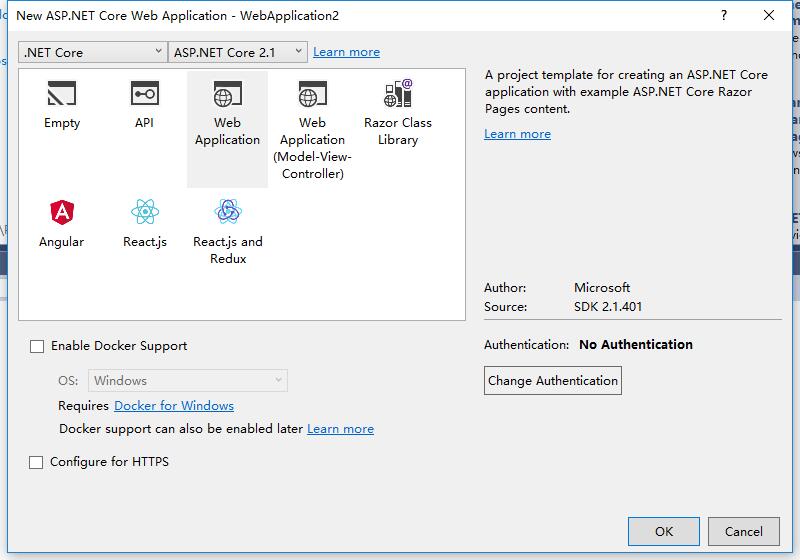The width and height of the screenshot is (800, 560).
Task: Choose the Angular template icon
Action: pyautogui.click(x=62, y=212)
